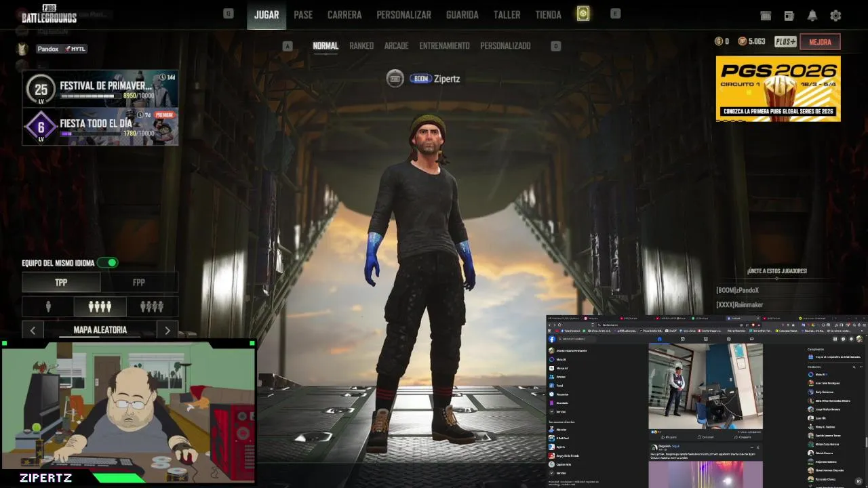Click the Facebook search field
The height and width of the screenshot is (488, 868).
click(x=576, y=339)
